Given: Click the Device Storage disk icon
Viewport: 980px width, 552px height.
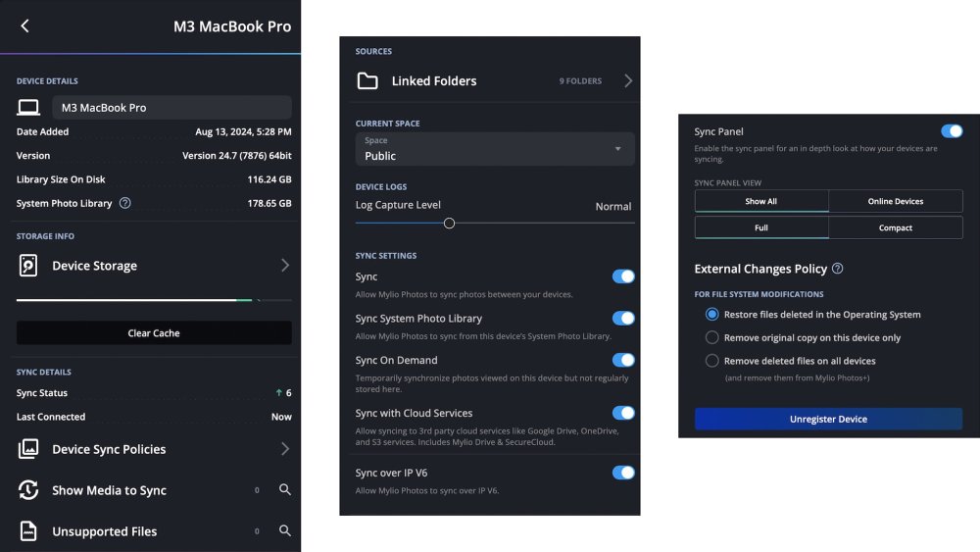Looking at the screenshot, I should pos(28,265).
